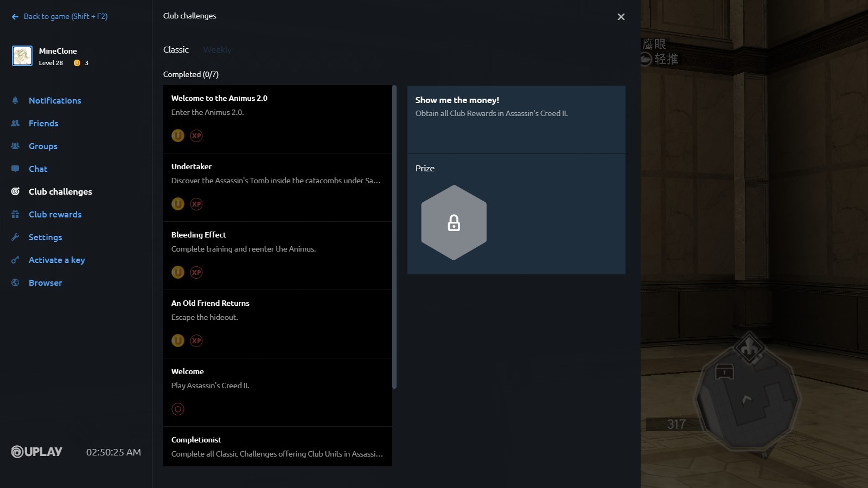Open the Groups section

pyautogui.click(x=43, y=146)
